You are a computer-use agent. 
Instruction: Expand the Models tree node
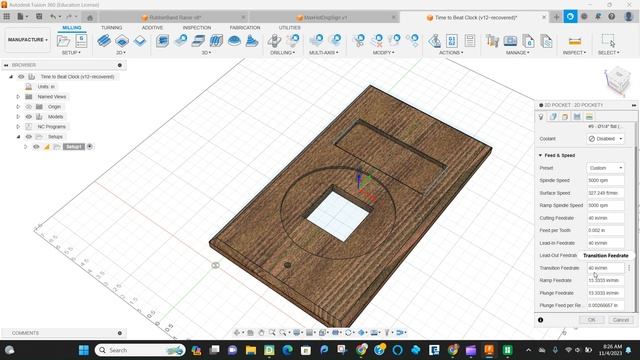pyautogui.click(x=18, y=117)
